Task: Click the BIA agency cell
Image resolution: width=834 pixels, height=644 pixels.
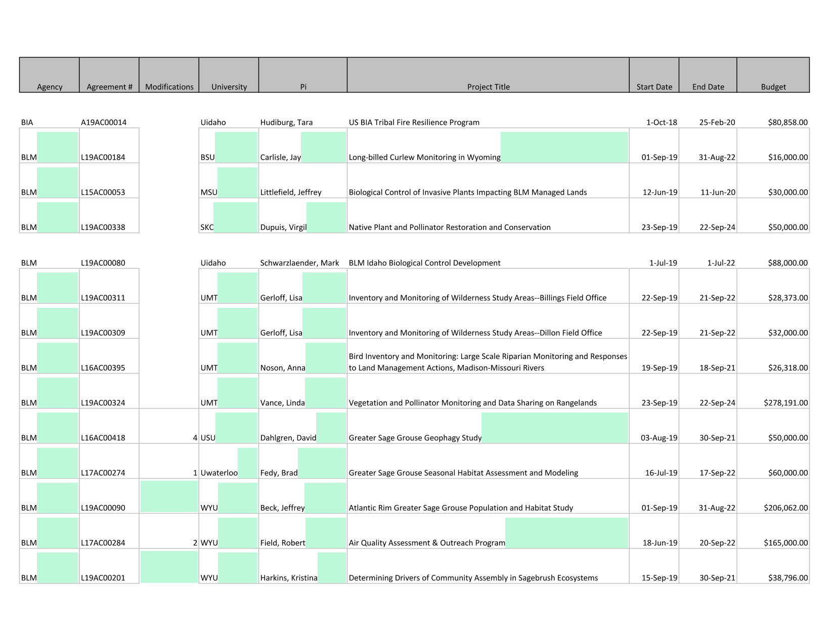Action: click(27, 122)
